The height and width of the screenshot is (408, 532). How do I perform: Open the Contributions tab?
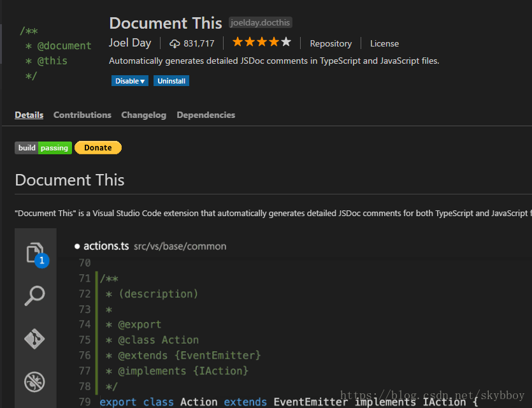tap(82, 115)
